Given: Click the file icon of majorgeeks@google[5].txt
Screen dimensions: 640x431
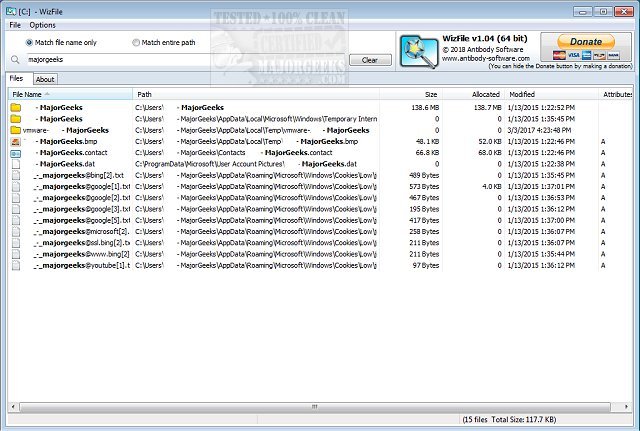Looking at the screenshot, I should tap(16, 220).
